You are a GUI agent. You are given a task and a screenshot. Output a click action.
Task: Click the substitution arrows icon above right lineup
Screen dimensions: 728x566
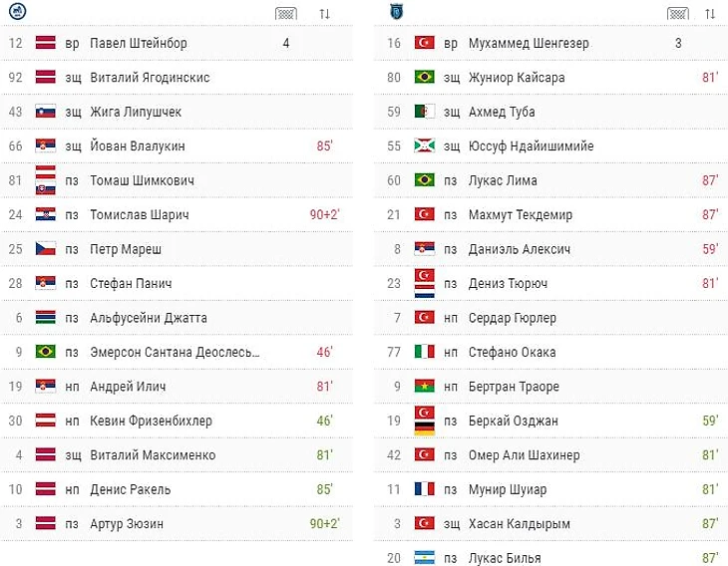(x=710, y=14)
